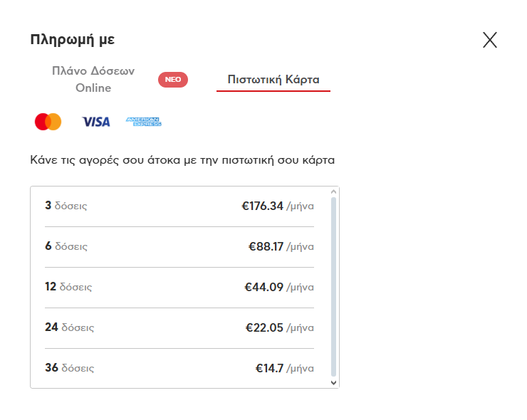527x420 pixels.
Task: Switch to the Πλάνο Δόσεων Online tab
Action: tap(93, 80)
